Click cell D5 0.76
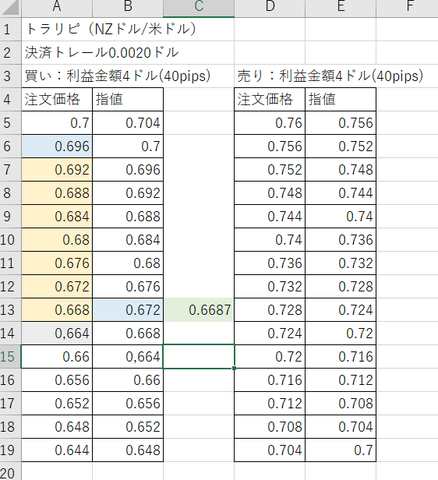438x480 pixels. pyautogui.click(x=270, y=123)
